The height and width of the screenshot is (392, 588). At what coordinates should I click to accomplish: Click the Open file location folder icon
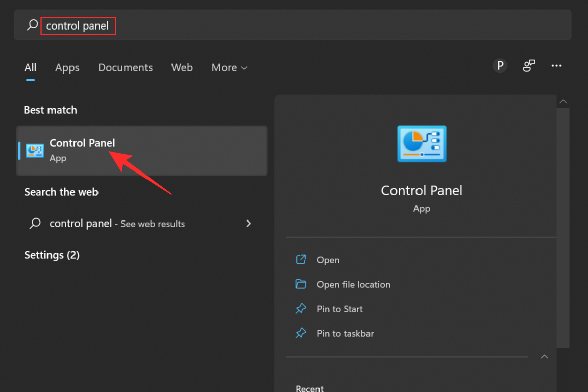point(301,284)
